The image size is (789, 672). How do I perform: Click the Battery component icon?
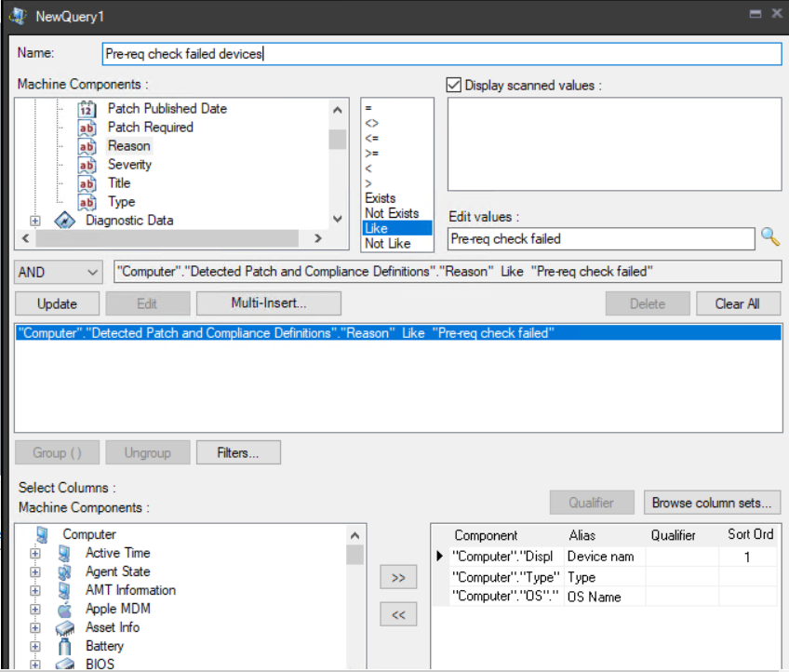click(64, 646)
